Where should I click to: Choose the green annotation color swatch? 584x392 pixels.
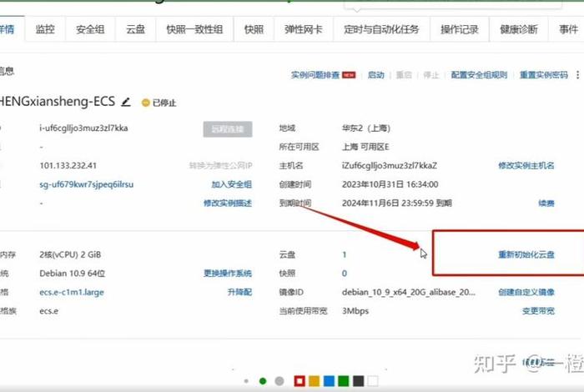[x=344, y=381]
